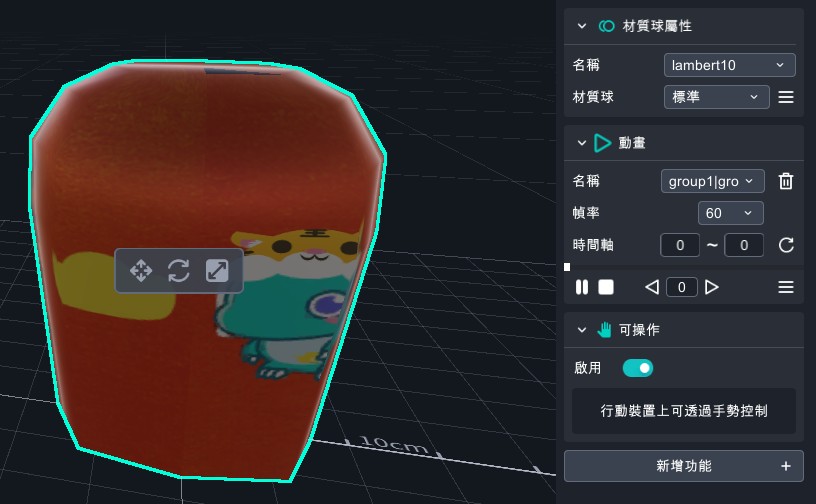This screenshot has width=816, height=504.
Task: Open the lambert10 name dropdown
Action: pos(729,65)
